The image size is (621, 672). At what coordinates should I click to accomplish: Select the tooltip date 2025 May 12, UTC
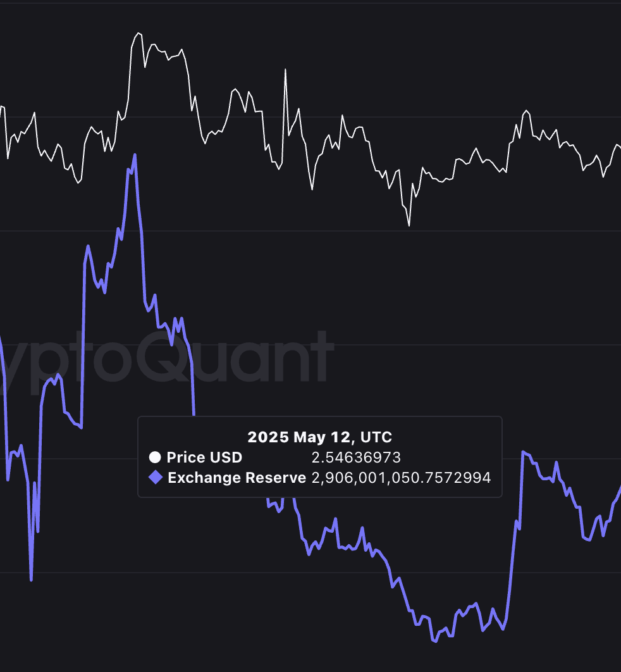coord(319,437)
